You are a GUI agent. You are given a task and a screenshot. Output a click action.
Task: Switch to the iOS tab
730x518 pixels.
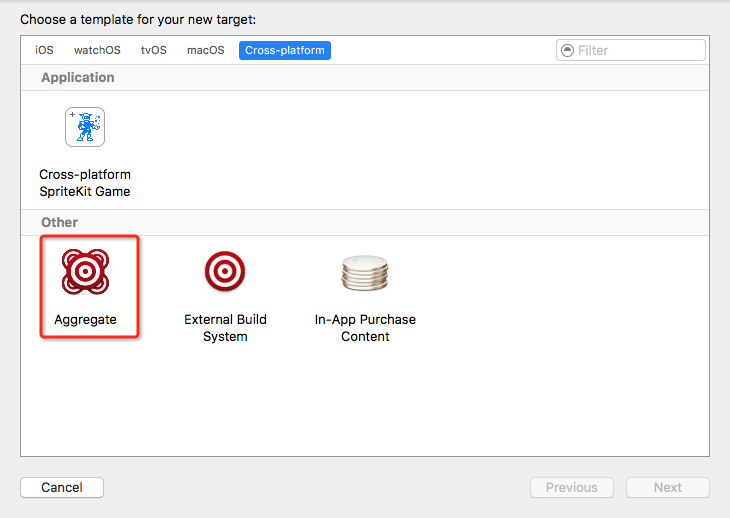coord(44,50)
